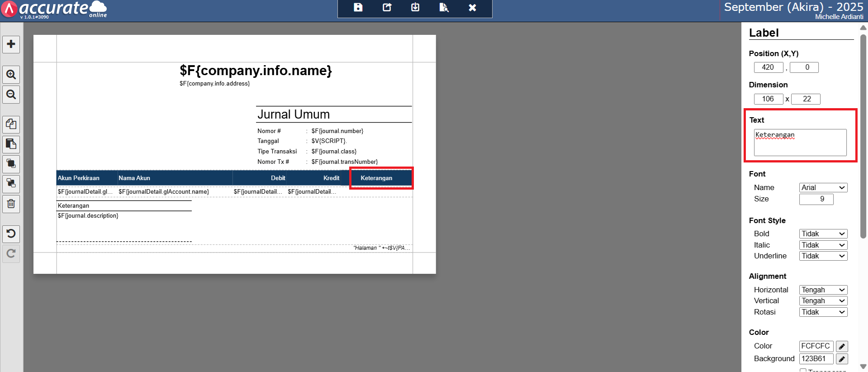
Task: Open the Horizontal alignment dropdown
Action: 823,290
